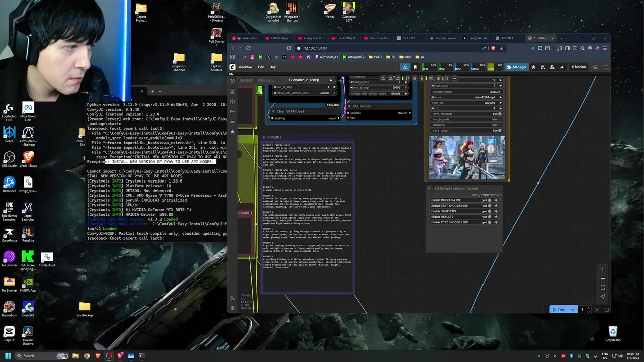Toggle Enable SAMPLERS switch

[x=490, y=211]
